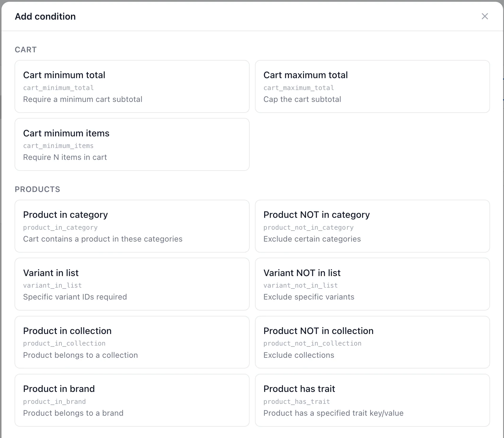Viewport: 504px width, 438px height.
Task: Add the Variant NOT in list condition
Action: coord(372,284)
